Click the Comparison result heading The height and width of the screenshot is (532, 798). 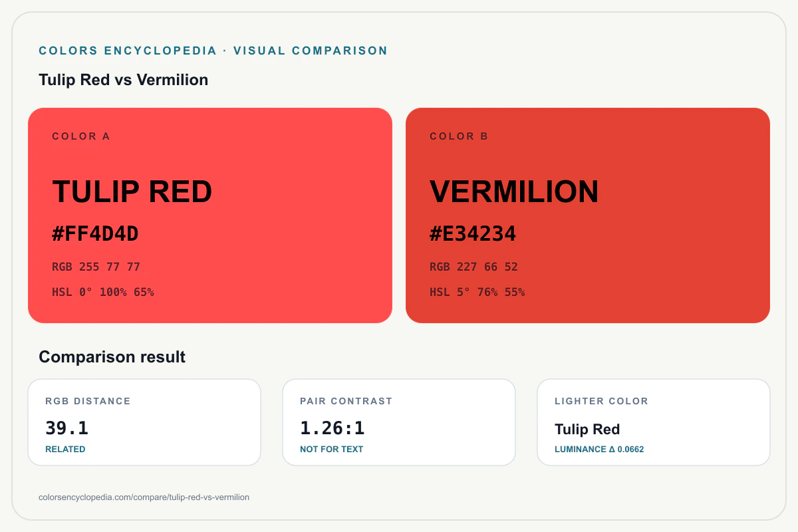tap(112, 357)
